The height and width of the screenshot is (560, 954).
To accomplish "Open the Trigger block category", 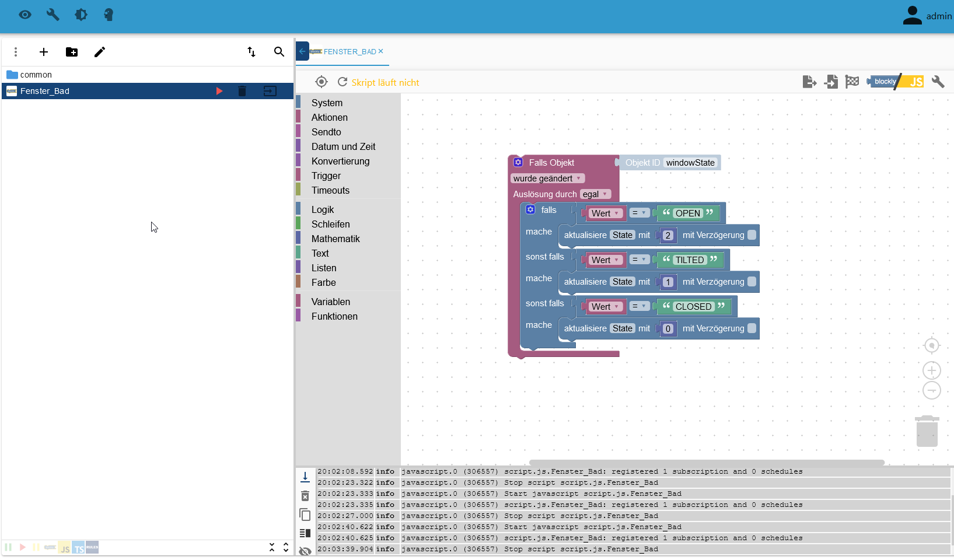I will (x=326, y=176).
